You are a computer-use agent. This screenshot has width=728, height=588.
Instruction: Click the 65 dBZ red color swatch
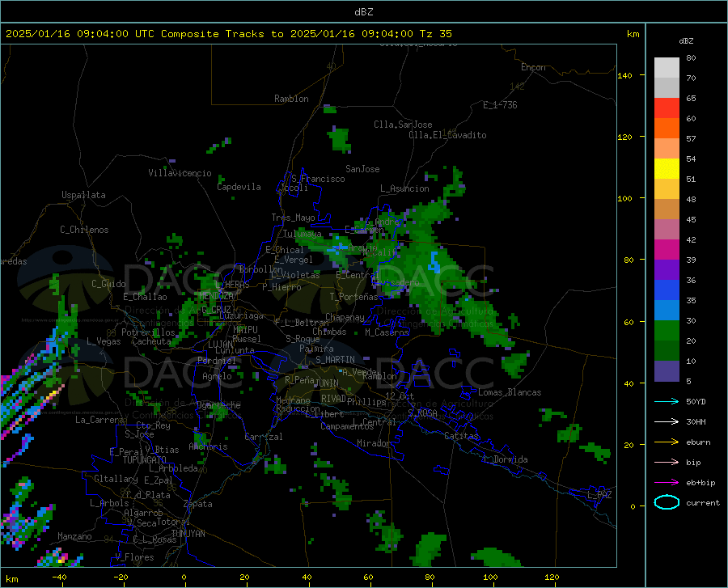[x=667, y=108]
